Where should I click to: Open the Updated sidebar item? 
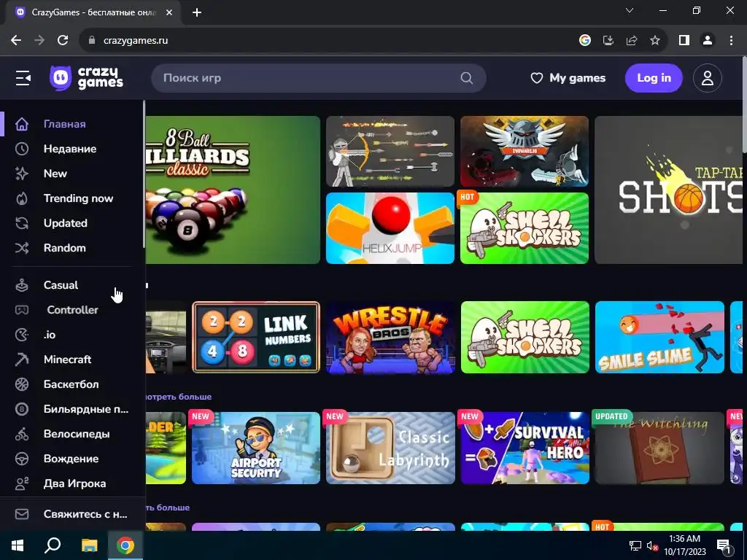(x=65, y=223)
